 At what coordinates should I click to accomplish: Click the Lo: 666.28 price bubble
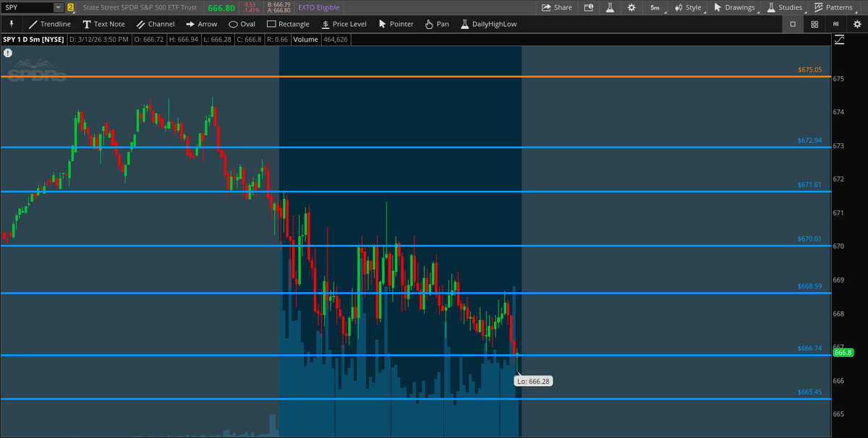click(535, 381)
